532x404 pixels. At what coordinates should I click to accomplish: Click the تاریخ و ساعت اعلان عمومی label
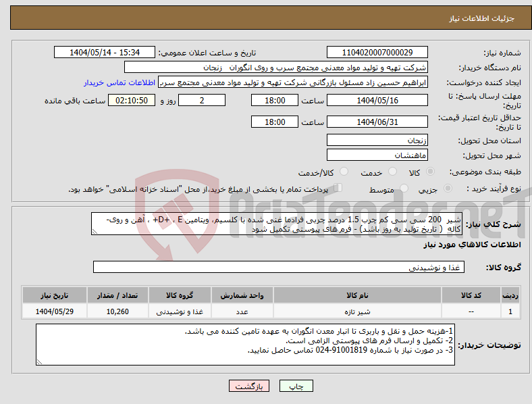(207, 53)
